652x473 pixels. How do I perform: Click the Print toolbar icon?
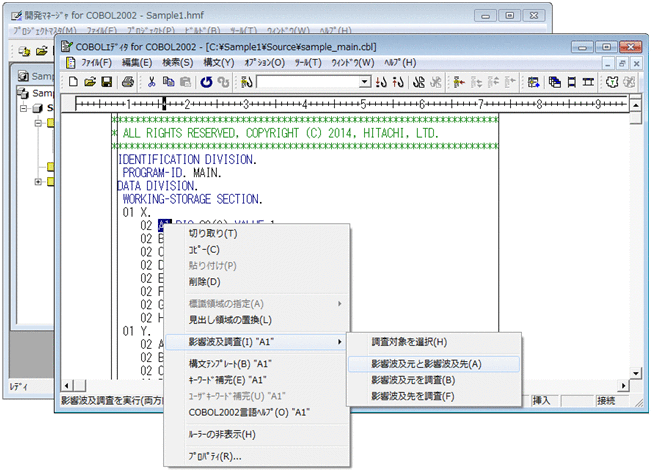click(x=128, y=82)
